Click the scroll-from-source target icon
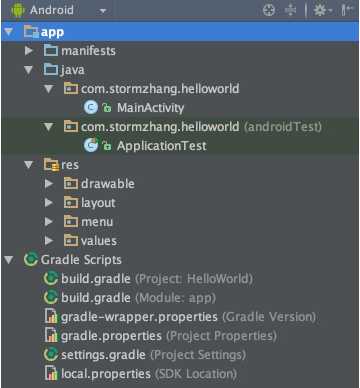 pos(269,10)
